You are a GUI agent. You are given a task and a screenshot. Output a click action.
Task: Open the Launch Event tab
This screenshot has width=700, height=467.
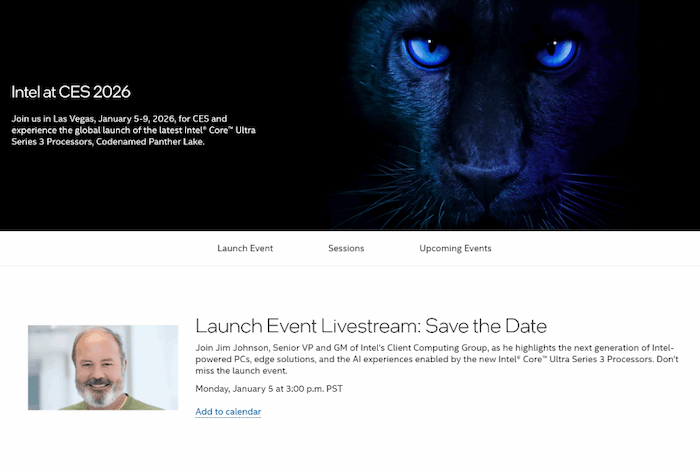[245, 248]
